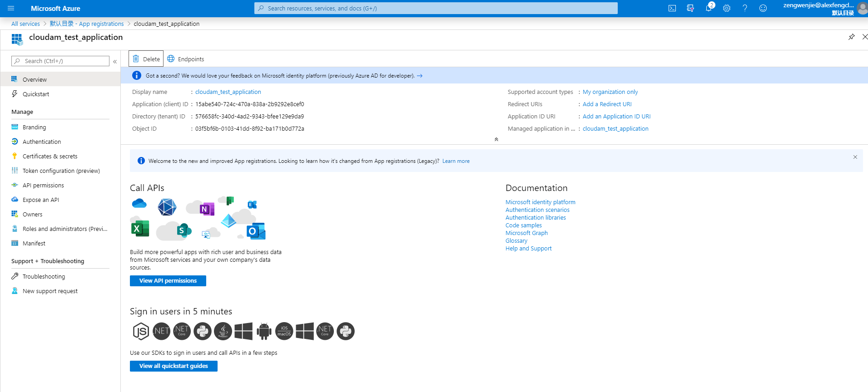Image resolution: width=868 pixels, height=392 pixels.
Task: Send feedback via smiley icon
Action: point(763,8)
